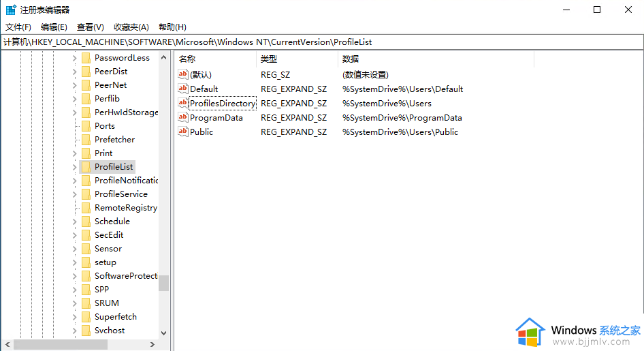Expand the SoftwareProtect tree node
The width and height of the screenshot is (644, 351).
point(74,276)
